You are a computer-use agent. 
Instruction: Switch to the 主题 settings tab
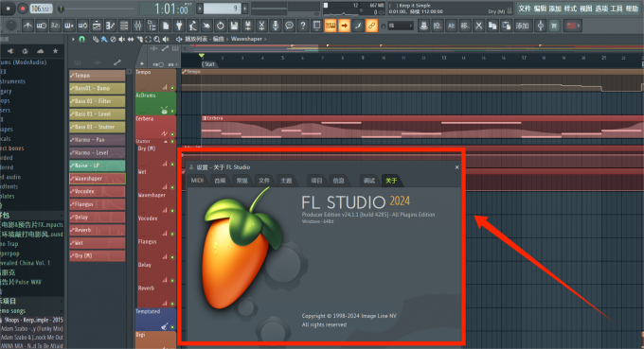(x=286, y=181)
